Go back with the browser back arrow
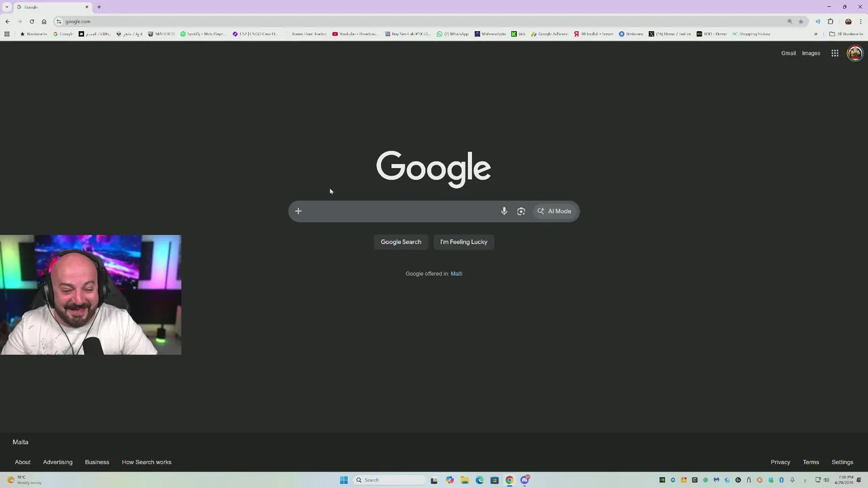 7,21
